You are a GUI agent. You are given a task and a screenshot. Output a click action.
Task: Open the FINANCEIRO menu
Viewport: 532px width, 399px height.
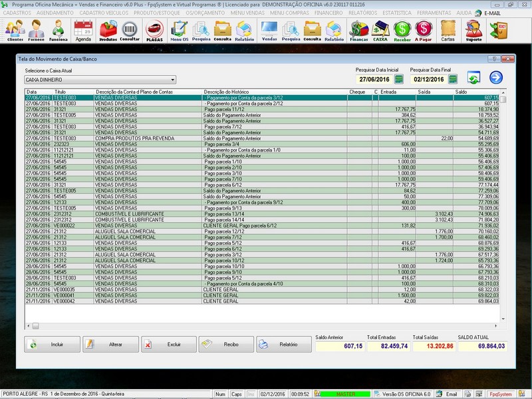329,13
